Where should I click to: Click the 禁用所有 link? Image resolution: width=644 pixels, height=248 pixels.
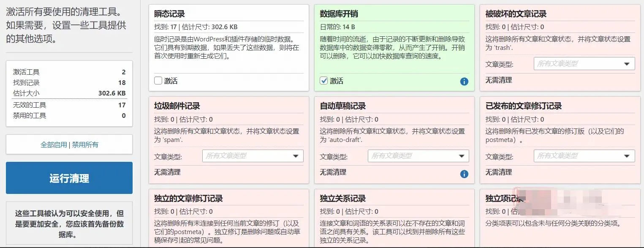tap(85, 144)
